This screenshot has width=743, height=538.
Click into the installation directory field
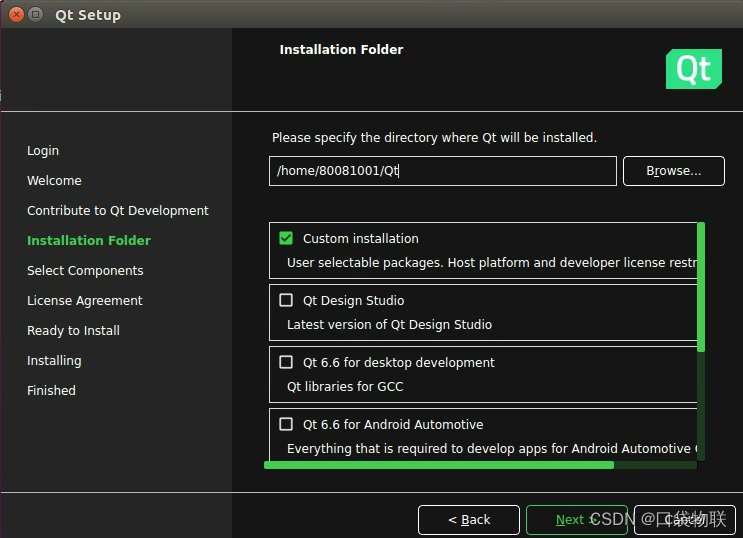(443, 171)
